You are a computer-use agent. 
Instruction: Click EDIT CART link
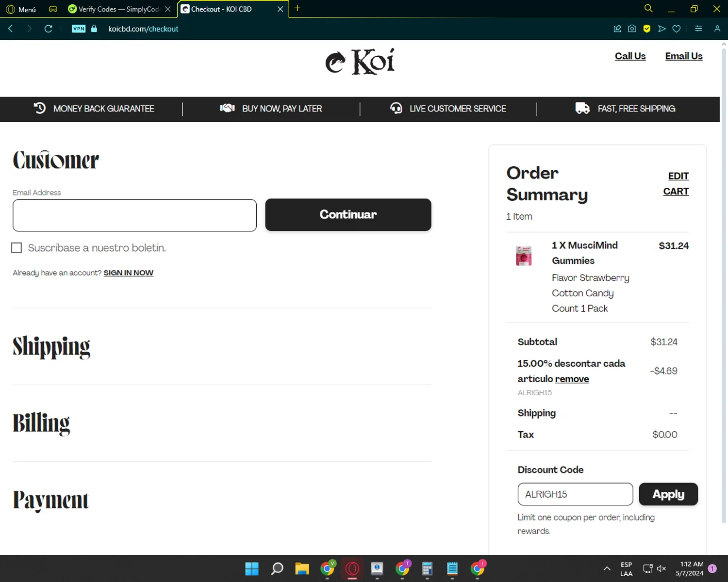point(676,184)
